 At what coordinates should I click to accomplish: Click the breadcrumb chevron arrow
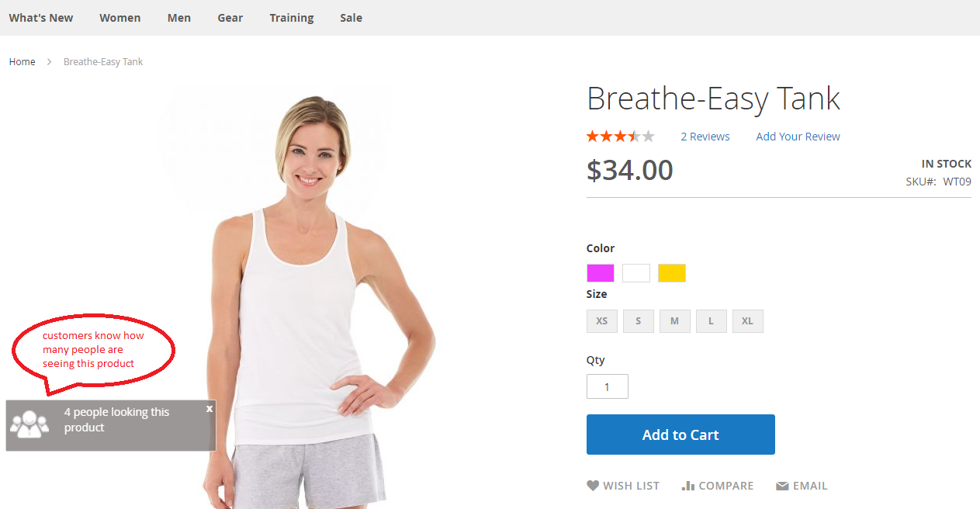tap(49, 62)
